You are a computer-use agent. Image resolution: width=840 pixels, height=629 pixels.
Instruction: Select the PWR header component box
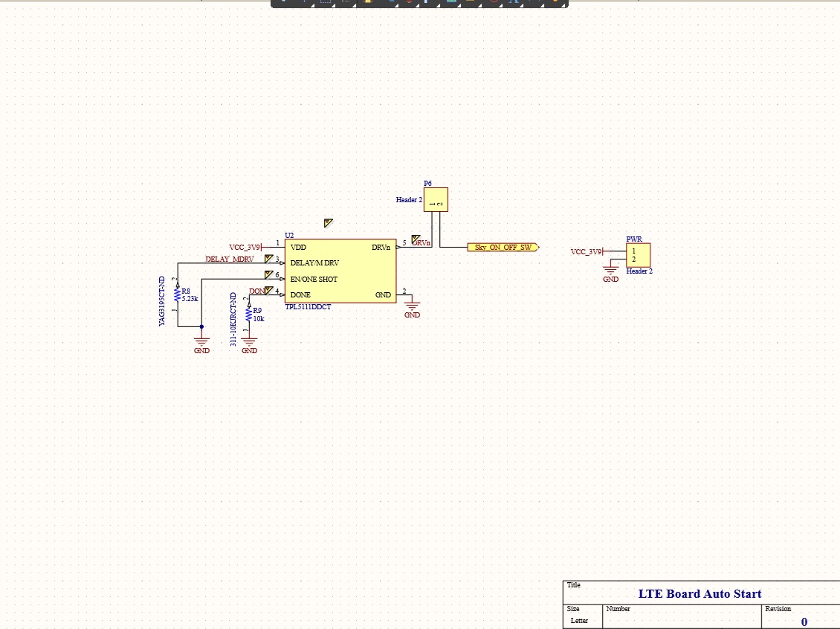tap(638, 255)
